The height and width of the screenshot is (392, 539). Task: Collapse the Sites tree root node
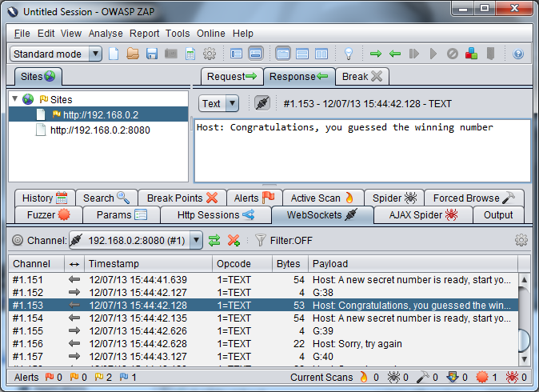[14, 99]
